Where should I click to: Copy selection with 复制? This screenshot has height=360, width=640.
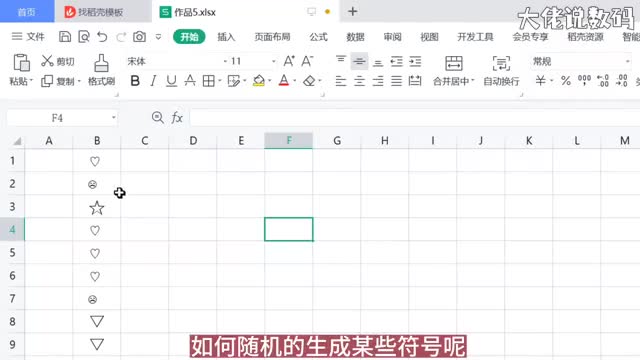58,81
